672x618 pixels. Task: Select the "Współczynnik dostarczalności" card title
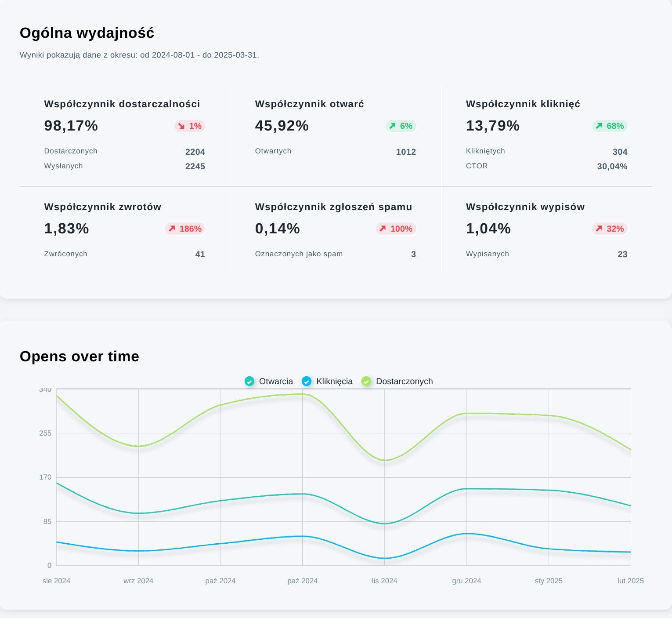122,104
